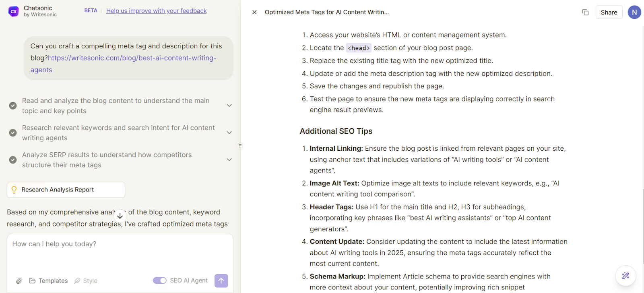Image resolution: width=644 pixels, height=293 pixels.
Task: Open the Style options
Action: coord(86,281)
